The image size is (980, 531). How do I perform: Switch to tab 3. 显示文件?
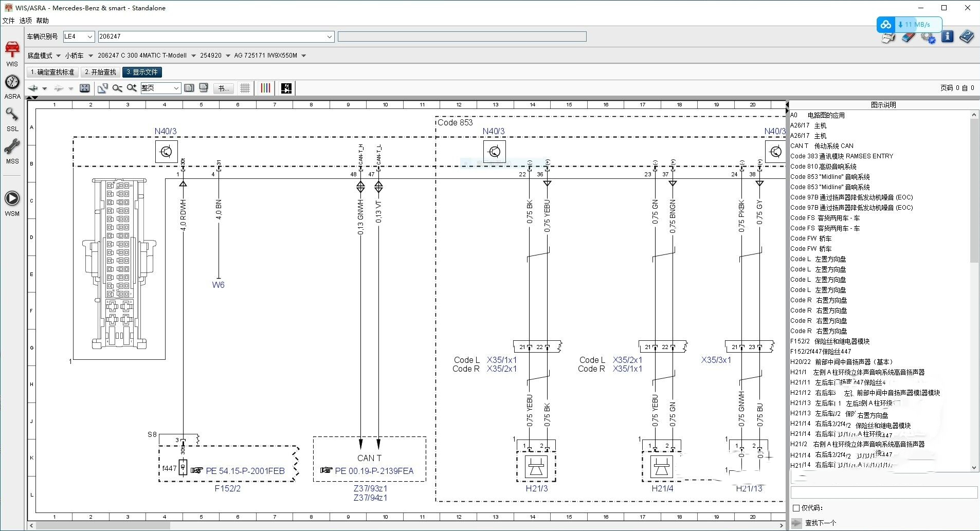coord(142,72)
